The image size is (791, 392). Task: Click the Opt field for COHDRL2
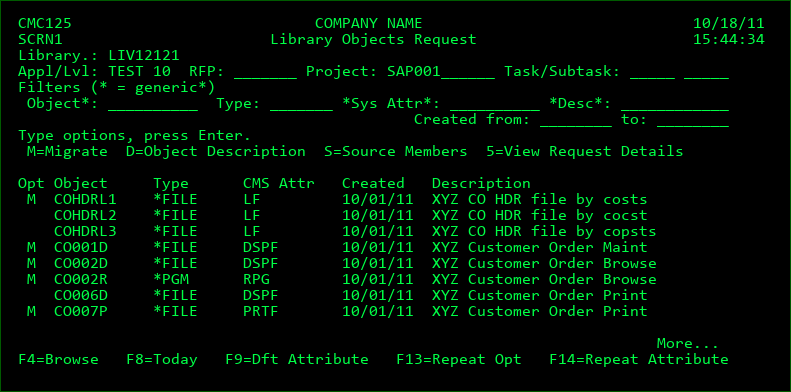[x=31, y=216]
